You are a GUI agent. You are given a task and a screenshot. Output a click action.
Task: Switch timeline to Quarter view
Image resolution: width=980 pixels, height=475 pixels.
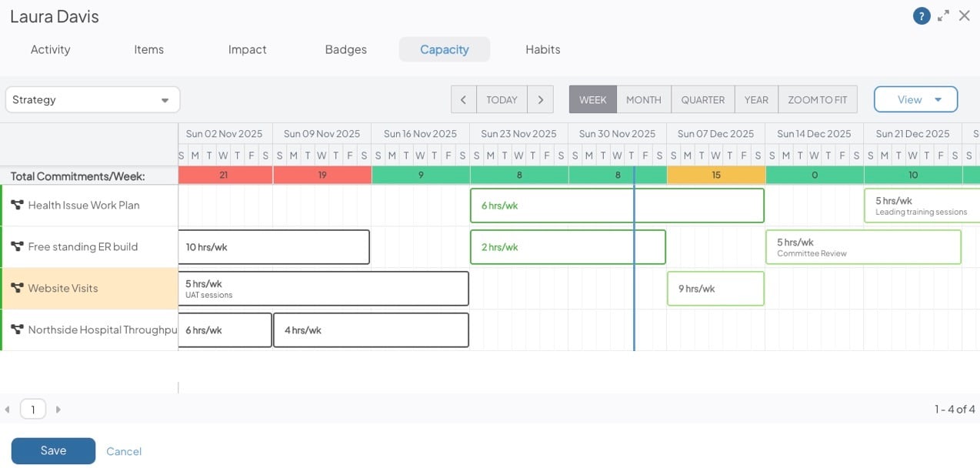tap(702, 99)
